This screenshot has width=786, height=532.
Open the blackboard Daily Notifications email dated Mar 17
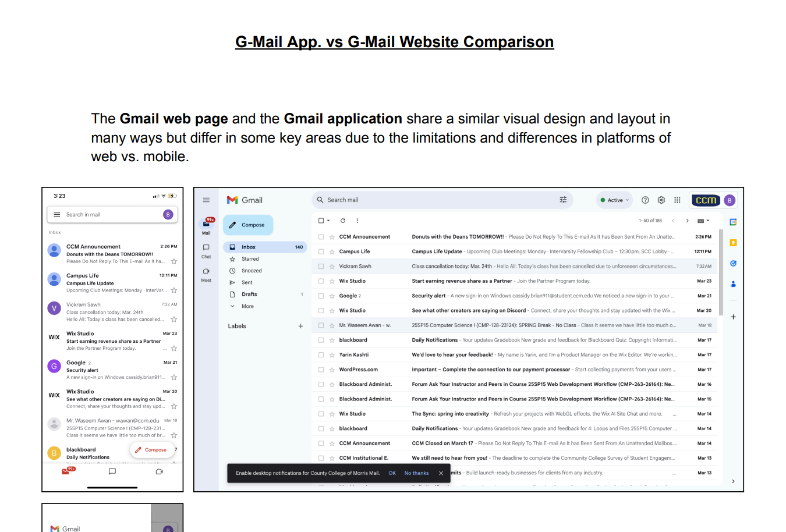515,340
